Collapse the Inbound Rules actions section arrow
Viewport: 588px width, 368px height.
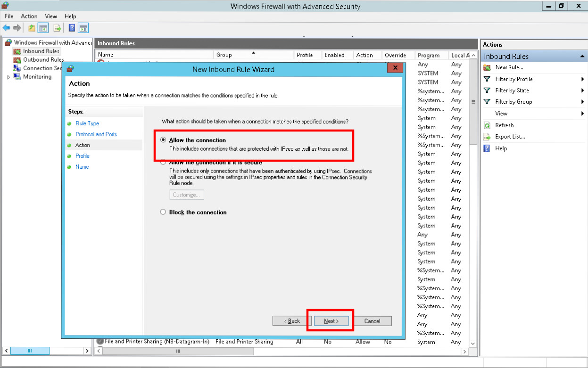tap(581, 57)
